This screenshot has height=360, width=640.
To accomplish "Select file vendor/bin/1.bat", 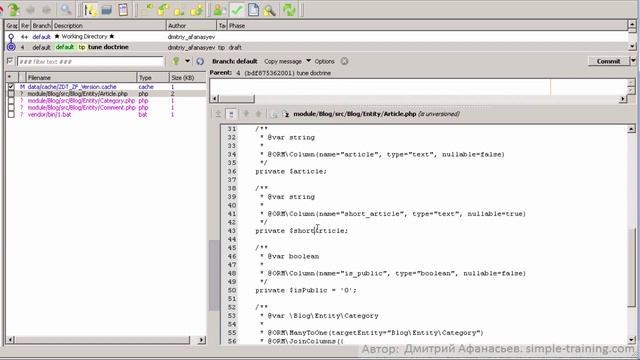I will point(49,114).
